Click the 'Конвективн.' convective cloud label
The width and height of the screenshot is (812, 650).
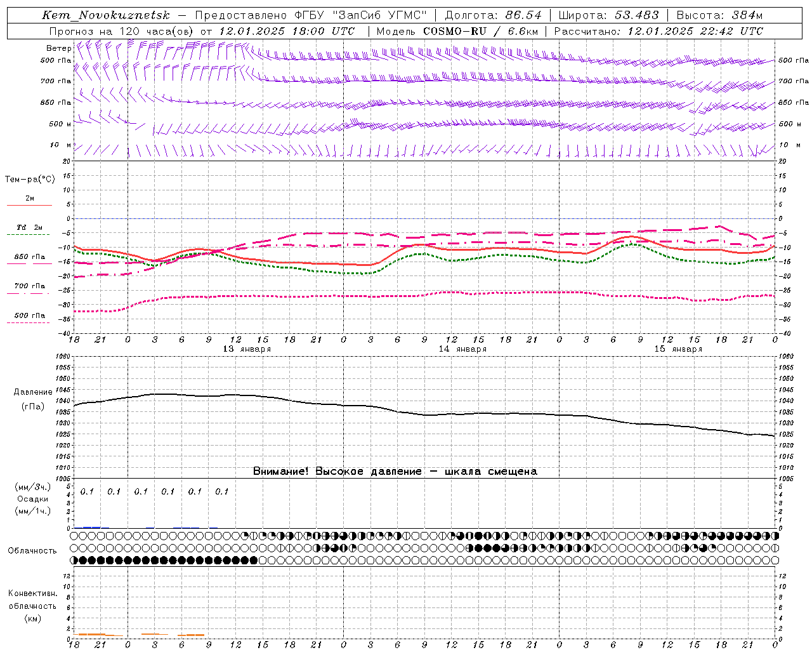[x=32, y=594]
